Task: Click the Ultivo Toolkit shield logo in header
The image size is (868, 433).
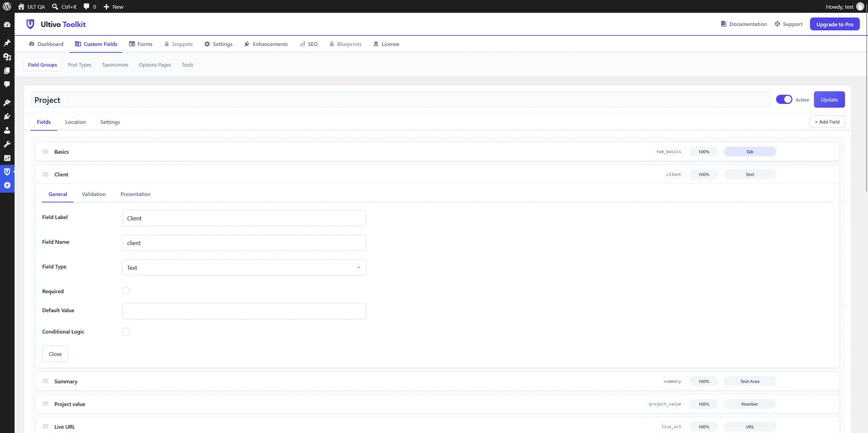Action: pyautogui.click(x=30, y=24)
